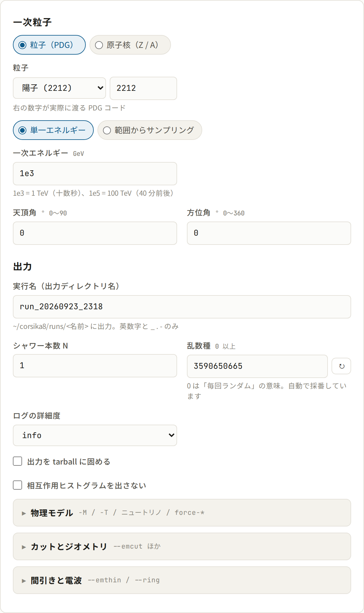Screen dimensions: 364x613
Task: Click the シャワー本数 N input field
Action: pos(95,366)
